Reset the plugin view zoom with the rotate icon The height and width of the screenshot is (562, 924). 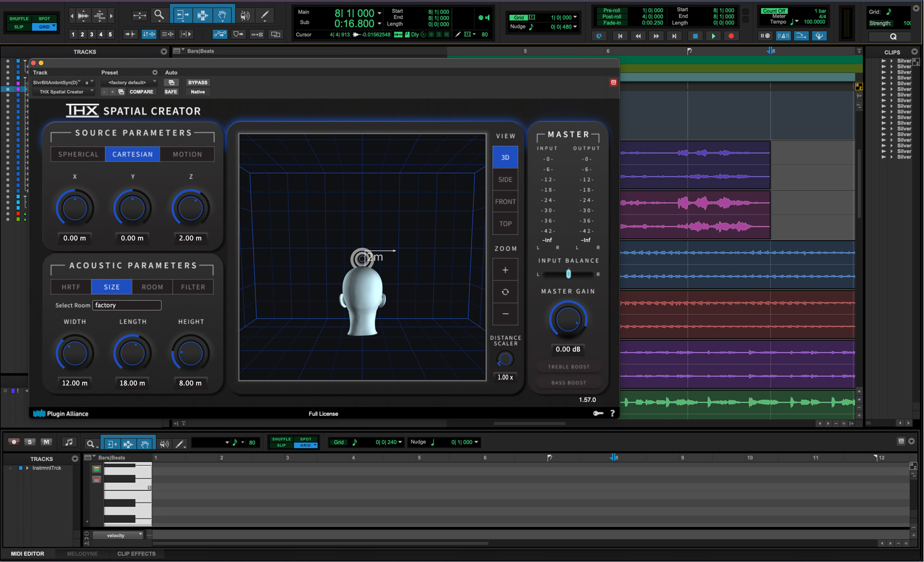click(x=505, y=292)
